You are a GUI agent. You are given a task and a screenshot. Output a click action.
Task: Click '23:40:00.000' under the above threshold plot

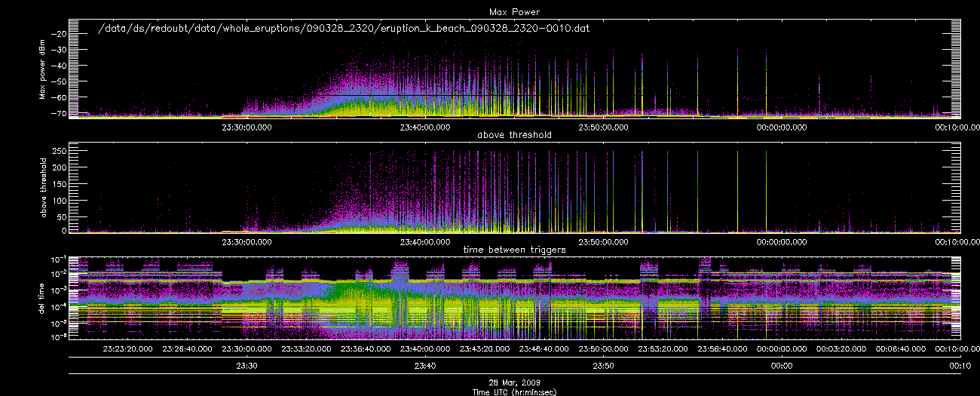(425, 241)
